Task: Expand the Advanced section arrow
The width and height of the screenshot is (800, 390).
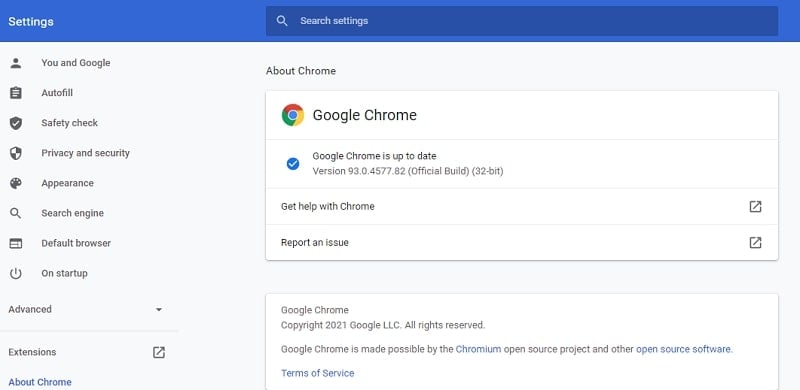Action: point(159,309)
